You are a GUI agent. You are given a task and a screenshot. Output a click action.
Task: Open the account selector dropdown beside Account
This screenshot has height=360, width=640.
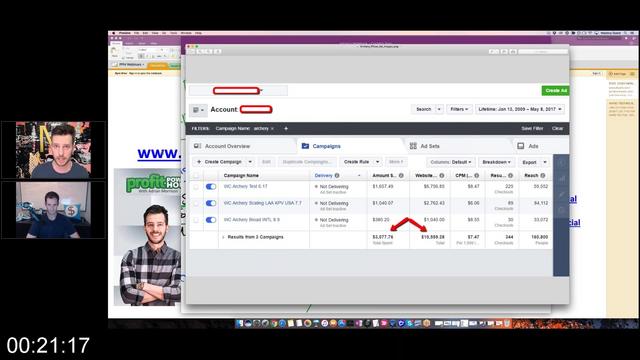point(198,110)
